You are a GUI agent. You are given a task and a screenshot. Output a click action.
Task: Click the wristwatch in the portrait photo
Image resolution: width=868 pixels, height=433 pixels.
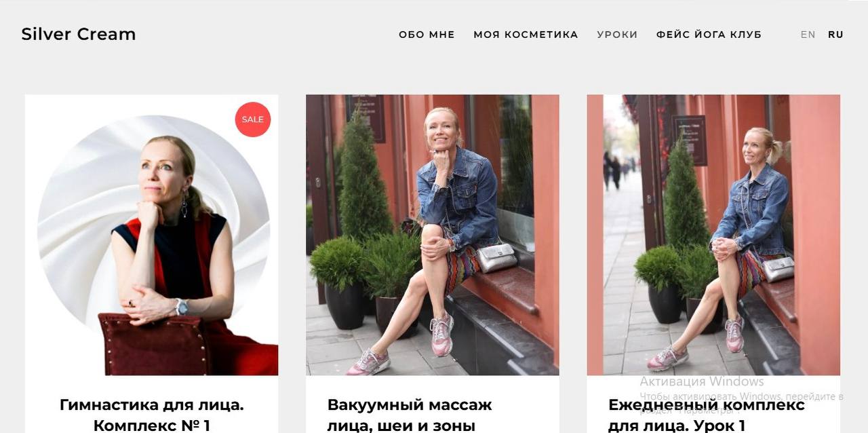pos(181,307)
